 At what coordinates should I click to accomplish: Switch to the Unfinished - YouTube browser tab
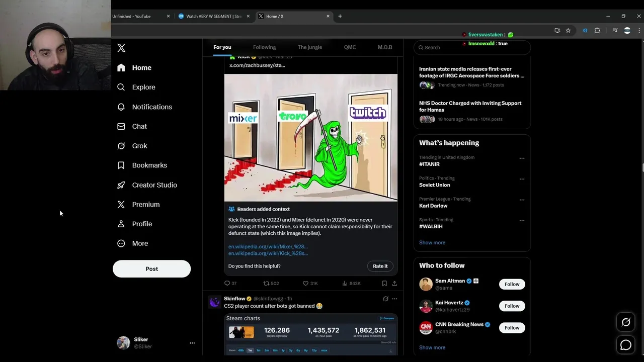click(x=142, y=16)
